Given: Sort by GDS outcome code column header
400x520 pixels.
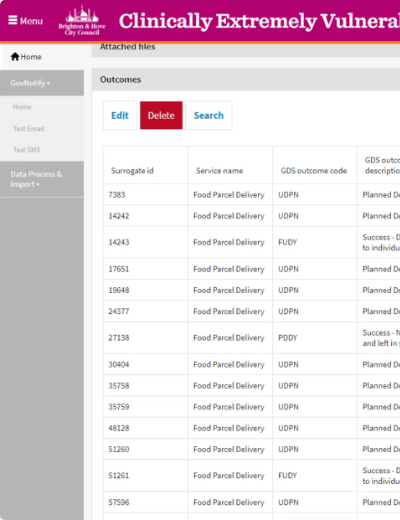Looking at the screenshot, I should 314,171.
